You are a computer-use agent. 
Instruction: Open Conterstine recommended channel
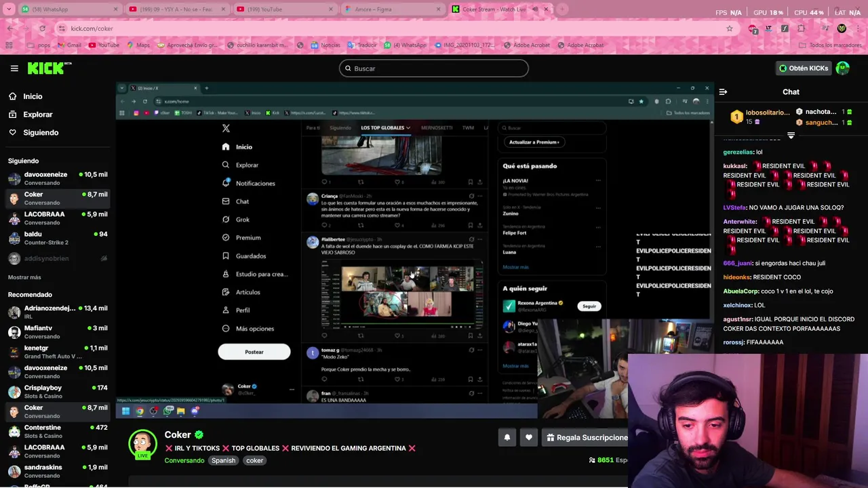58,431
